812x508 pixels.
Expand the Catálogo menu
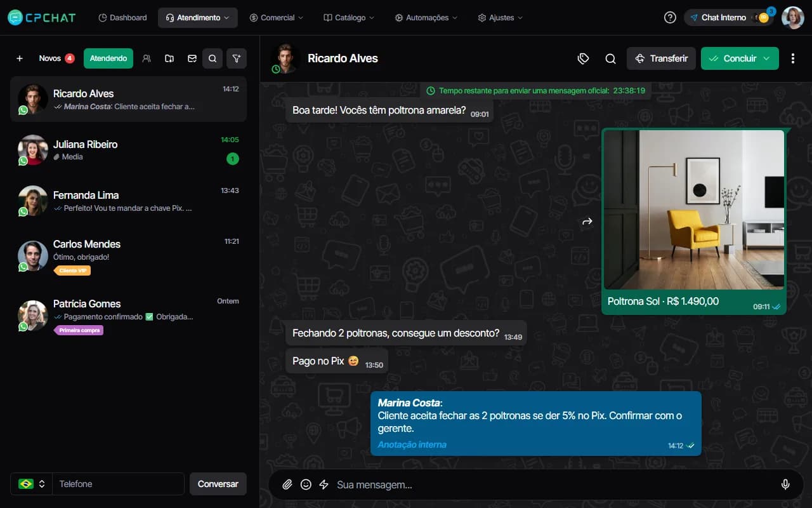349,18
